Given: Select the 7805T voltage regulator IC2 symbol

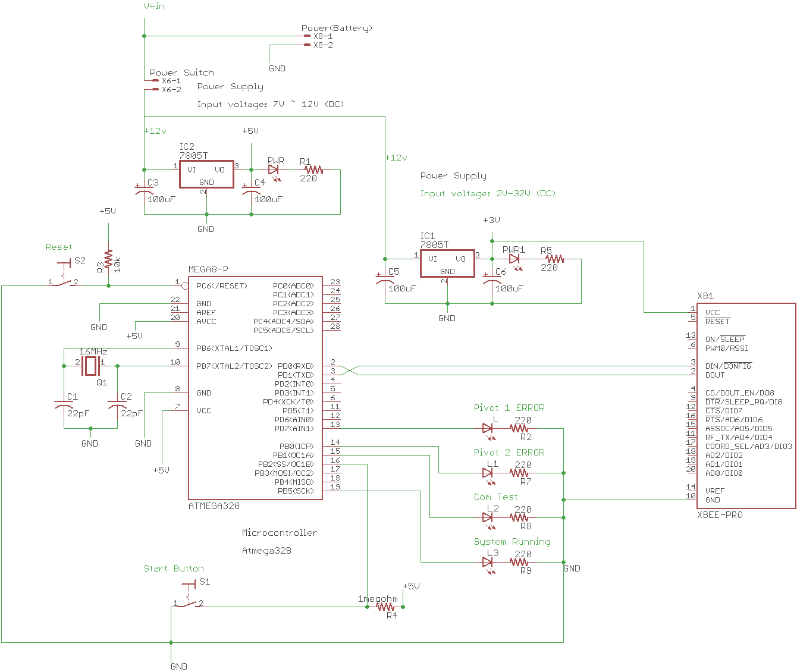Looking at the screenshot, I should [x=206, y=175].
